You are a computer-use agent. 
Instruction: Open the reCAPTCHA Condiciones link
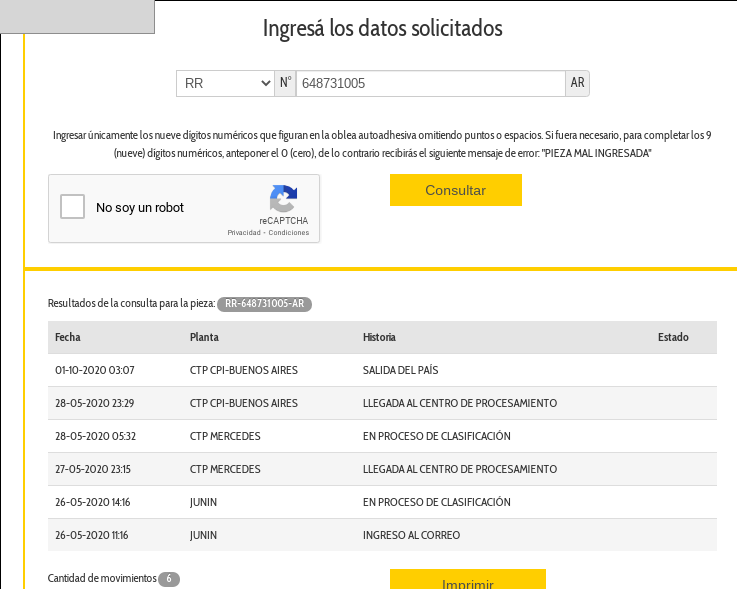(x=289, y=233)
